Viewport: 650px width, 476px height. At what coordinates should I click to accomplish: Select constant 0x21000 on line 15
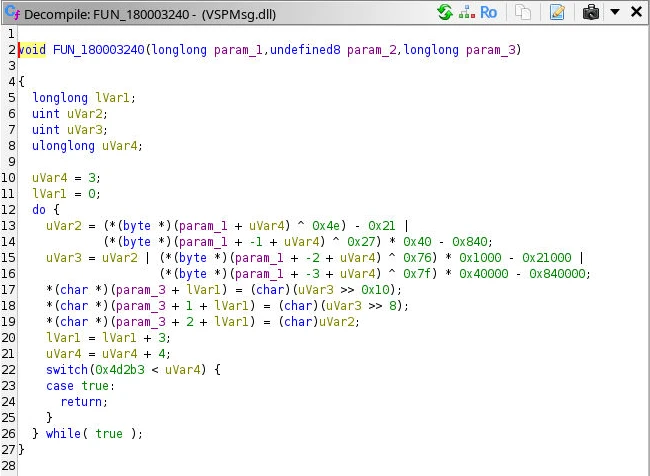coord(546,258)
